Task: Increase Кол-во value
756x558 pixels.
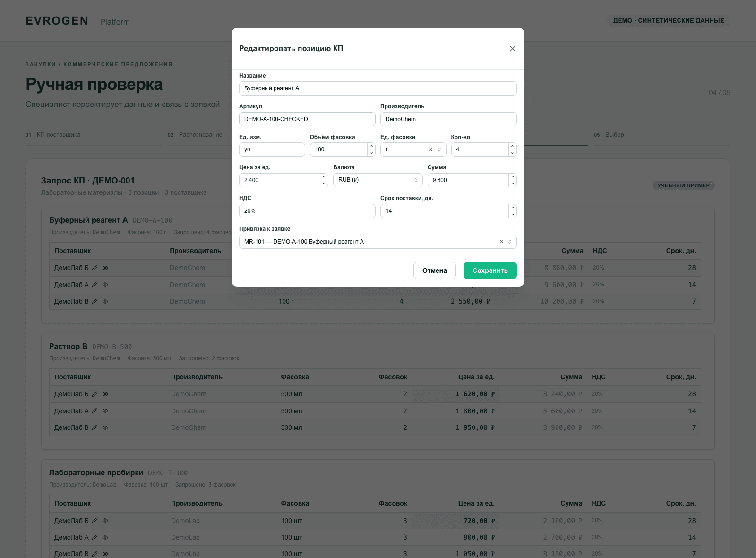Action: click(x=513, y=146)
